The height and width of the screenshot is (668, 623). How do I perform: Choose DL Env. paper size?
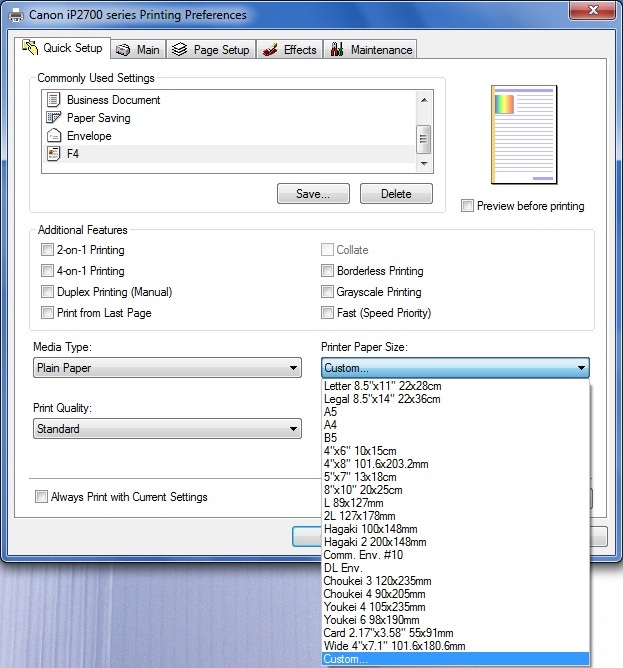pyautogui.click(x=455, y=568)
